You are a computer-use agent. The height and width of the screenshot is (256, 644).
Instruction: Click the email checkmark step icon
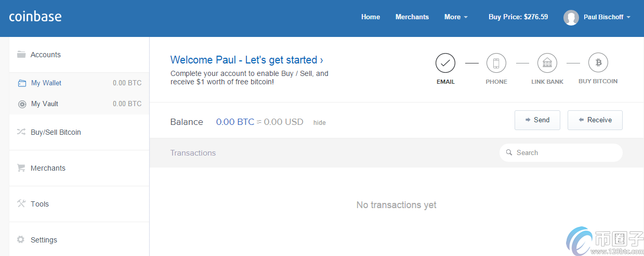click(445, 63)
